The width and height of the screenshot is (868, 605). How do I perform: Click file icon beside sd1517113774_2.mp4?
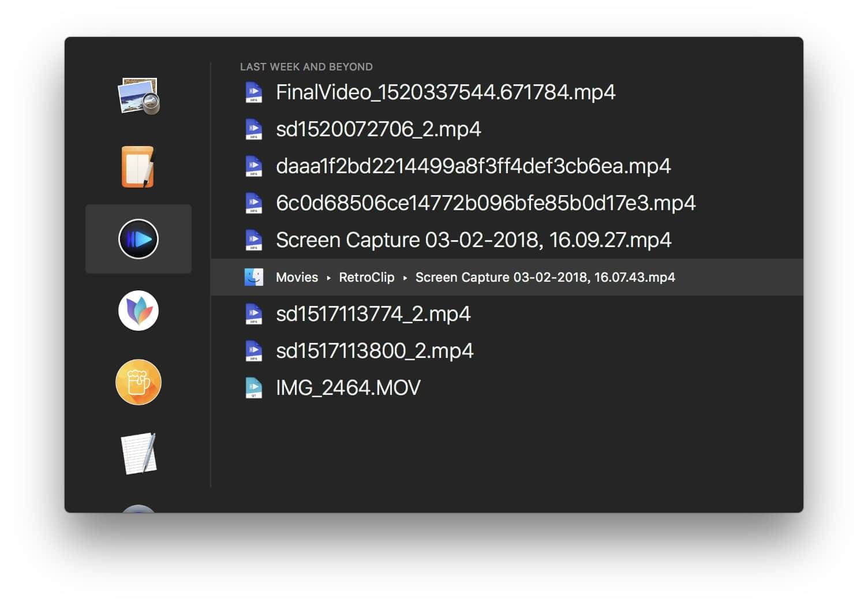(254, 314)
